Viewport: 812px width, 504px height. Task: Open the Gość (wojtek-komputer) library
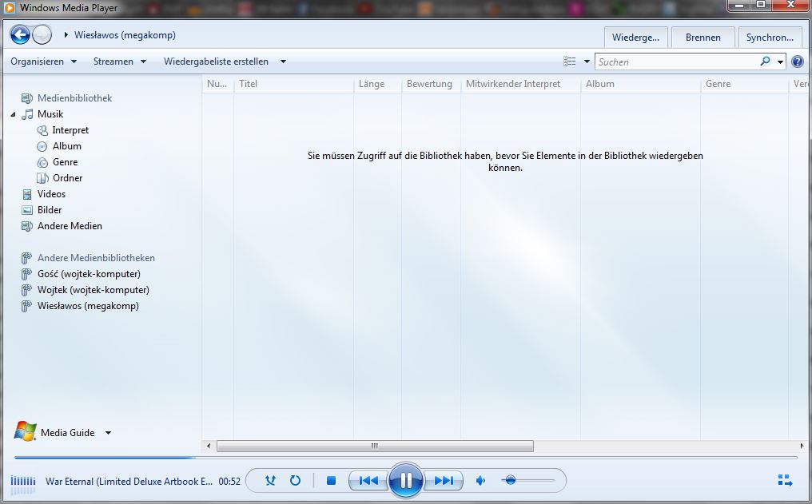click(x=89, y=274)
